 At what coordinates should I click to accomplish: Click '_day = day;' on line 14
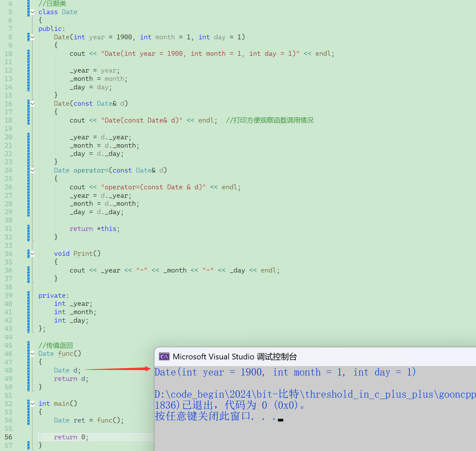[91, 87]
